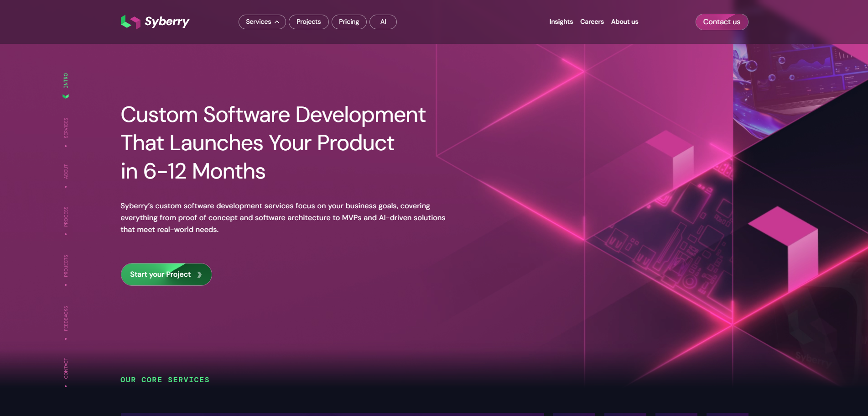Open the Pricing page
The image size is (868, 416).
click(x=349, y=22)
